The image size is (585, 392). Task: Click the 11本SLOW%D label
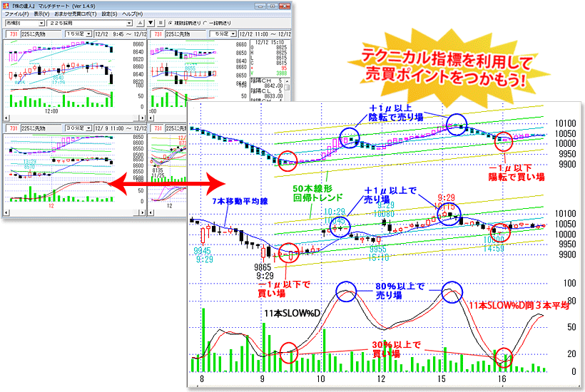pos(292,314)
